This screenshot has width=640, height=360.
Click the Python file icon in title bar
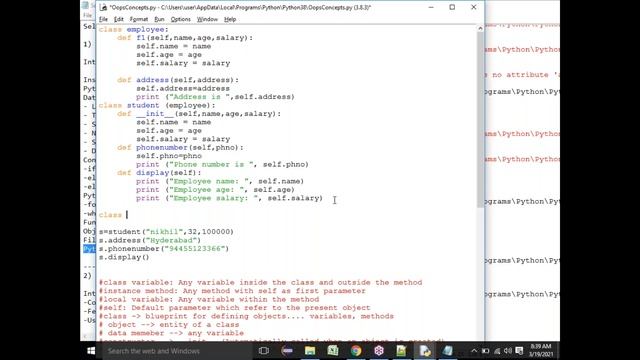point(103,7)
